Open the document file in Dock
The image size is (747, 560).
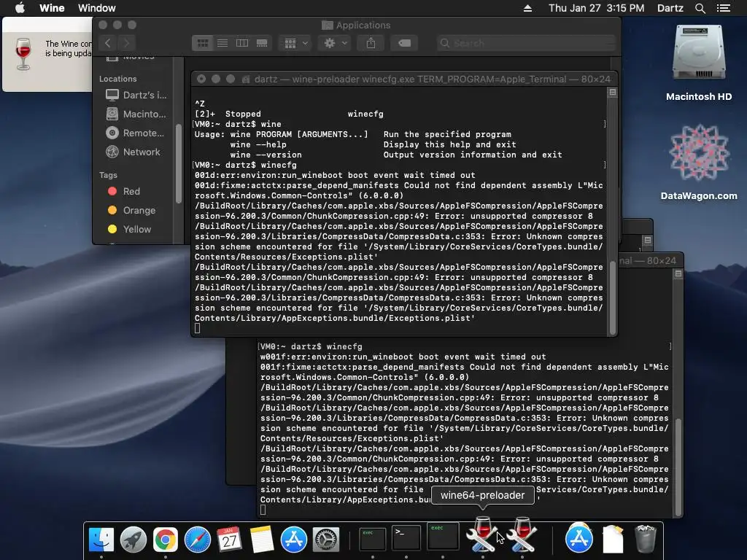613,539
